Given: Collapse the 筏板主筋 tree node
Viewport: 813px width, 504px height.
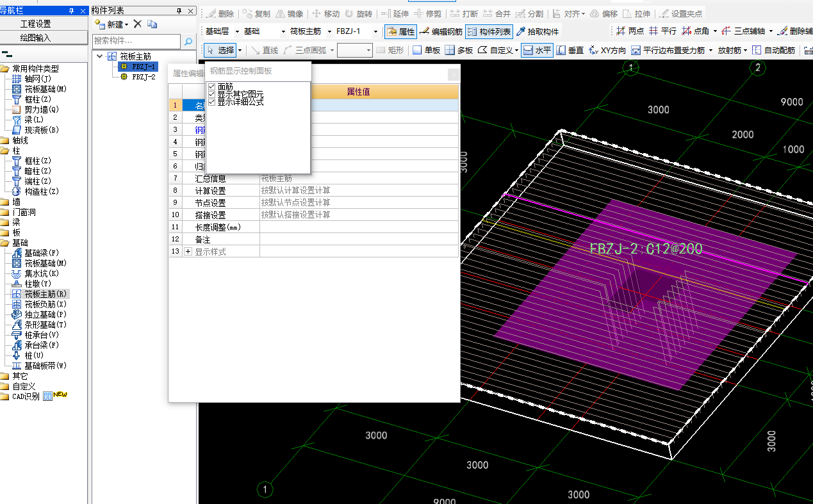Looking at the screenshot, I should click(100, 56).
